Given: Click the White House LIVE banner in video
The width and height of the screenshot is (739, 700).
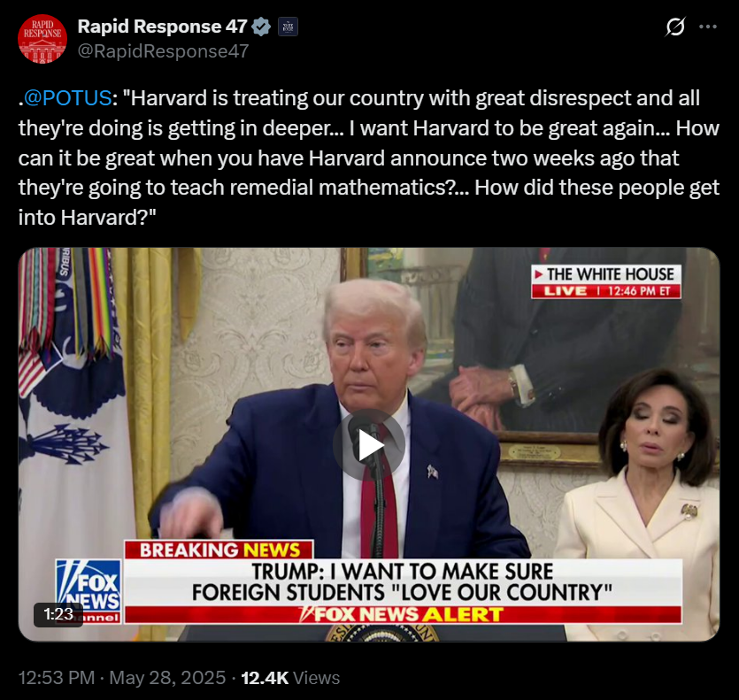Looking at the screenshot, I should tap(606, 281).
